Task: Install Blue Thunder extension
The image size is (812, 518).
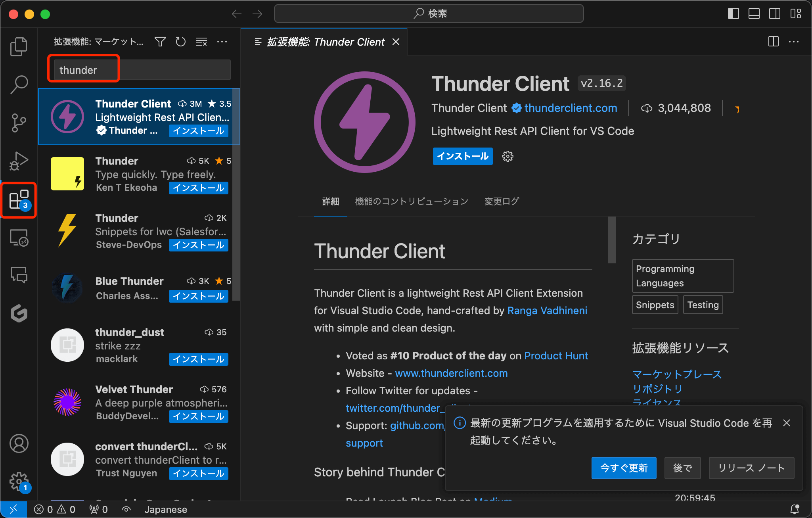Action: point(198,296)
